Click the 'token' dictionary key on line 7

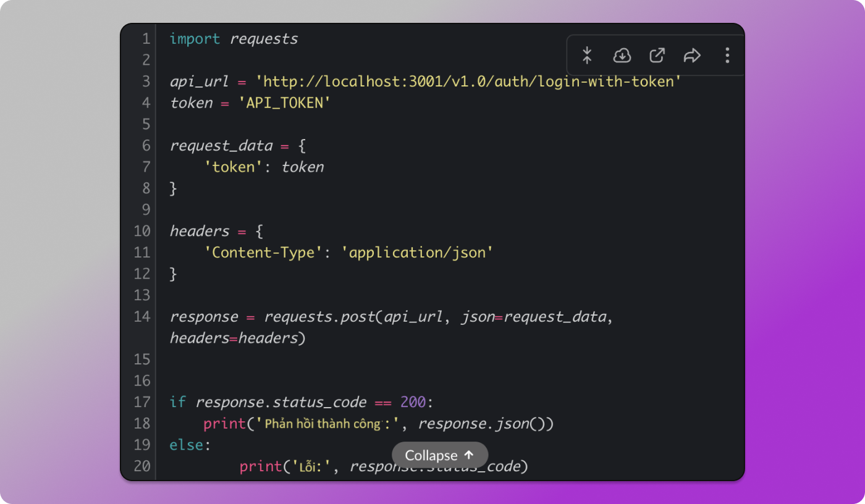(234, 167)
